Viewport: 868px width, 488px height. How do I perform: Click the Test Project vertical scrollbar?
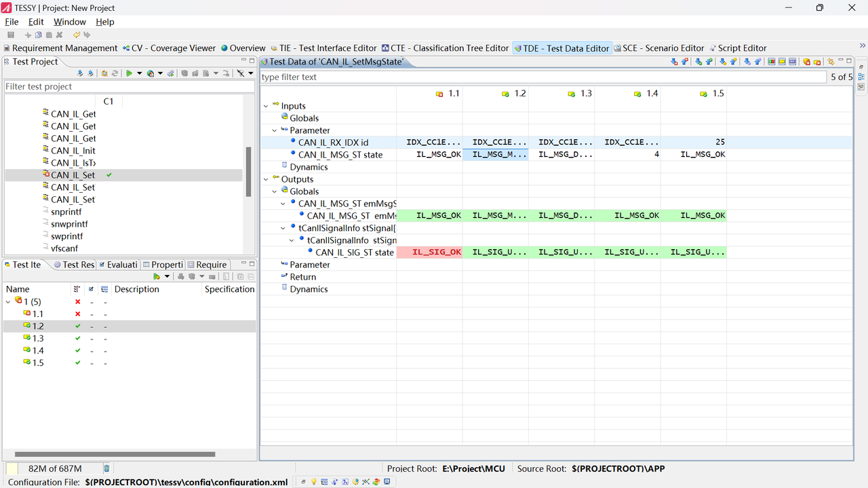(x=248, y=171)
